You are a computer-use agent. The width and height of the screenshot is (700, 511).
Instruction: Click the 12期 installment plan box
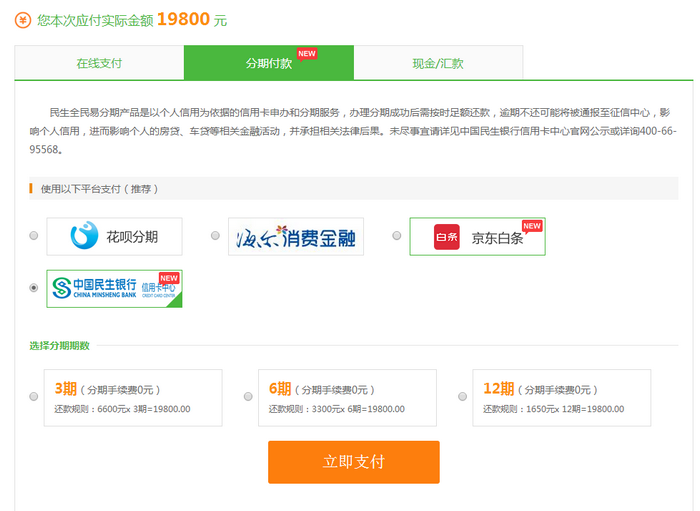pos(561,398)
